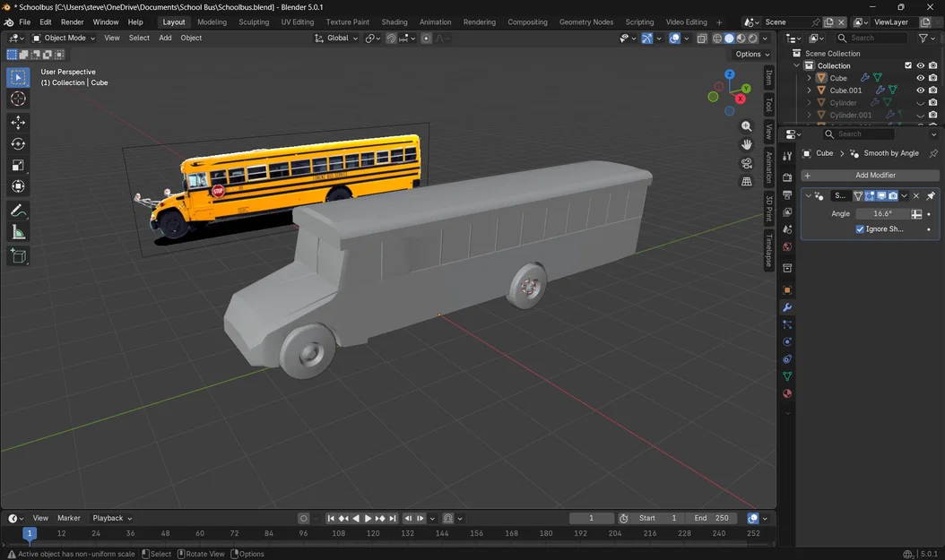
Task: Disable Cube.001 in renders camera icon
Action: (933, 90)
